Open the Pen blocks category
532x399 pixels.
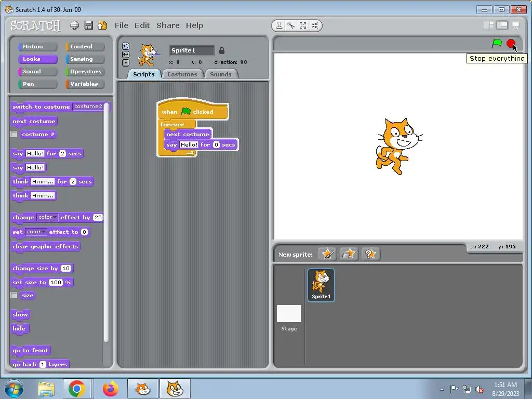[x=37, y=84]
